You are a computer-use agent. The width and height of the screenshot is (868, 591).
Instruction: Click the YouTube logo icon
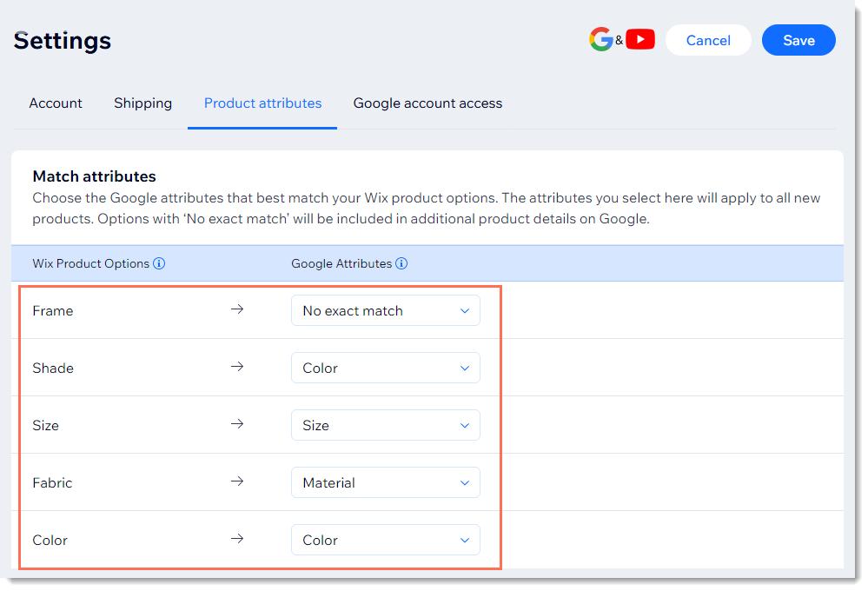coord(640,40)
